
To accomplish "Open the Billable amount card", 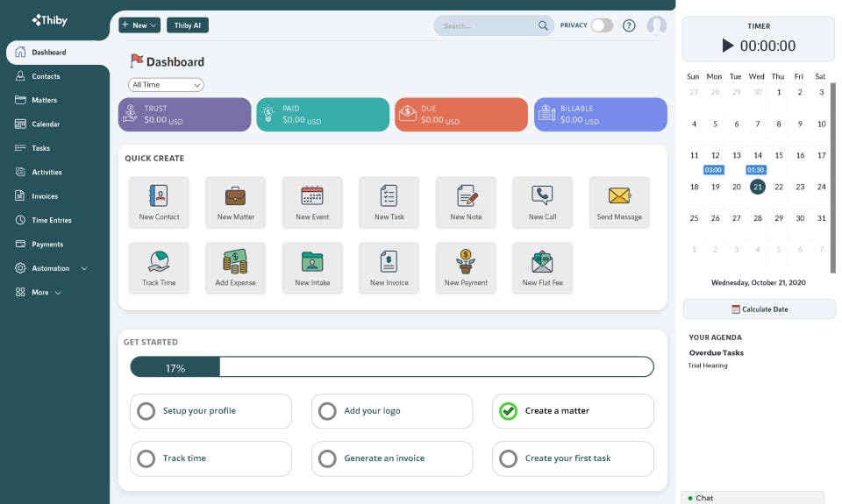I will coord(600,114).
